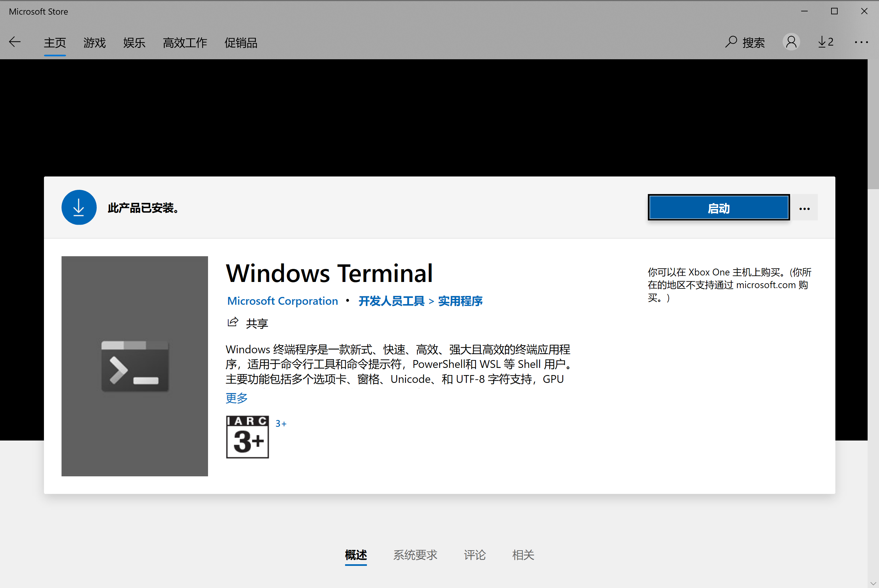This screenshot has width=879, height=588.
Task: Go back to the previous Store page
Action: (x=15, y=42)
